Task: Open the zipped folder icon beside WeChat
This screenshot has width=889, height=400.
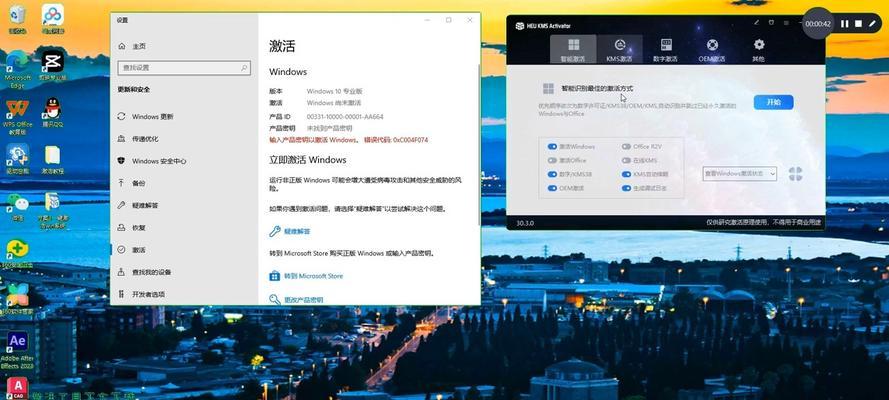Action: pyautogui.click(x=53, y=211)
